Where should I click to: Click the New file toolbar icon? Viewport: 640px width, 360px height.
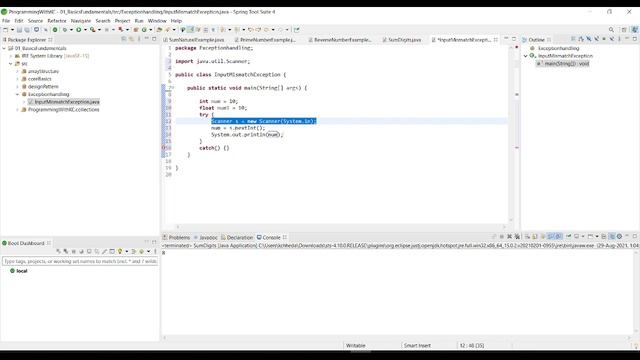6,30
